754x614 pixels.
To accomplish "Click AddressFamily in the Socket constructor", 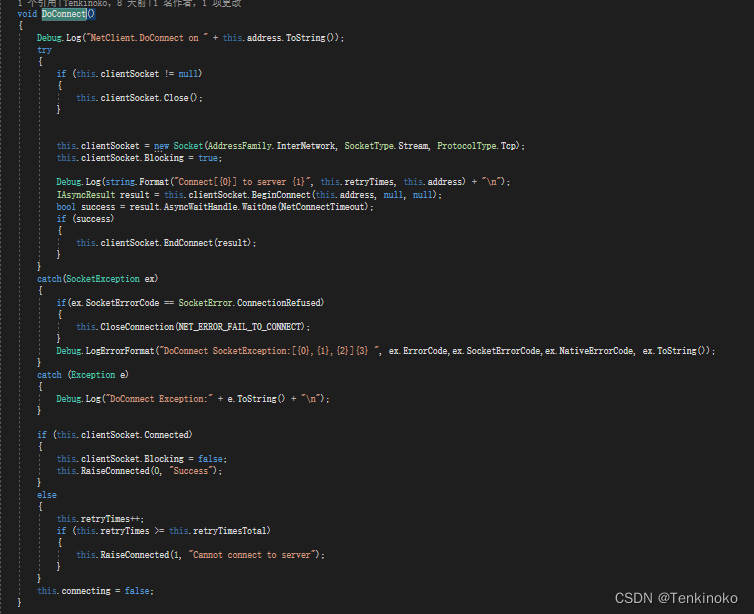I will (x=239, y=146).
